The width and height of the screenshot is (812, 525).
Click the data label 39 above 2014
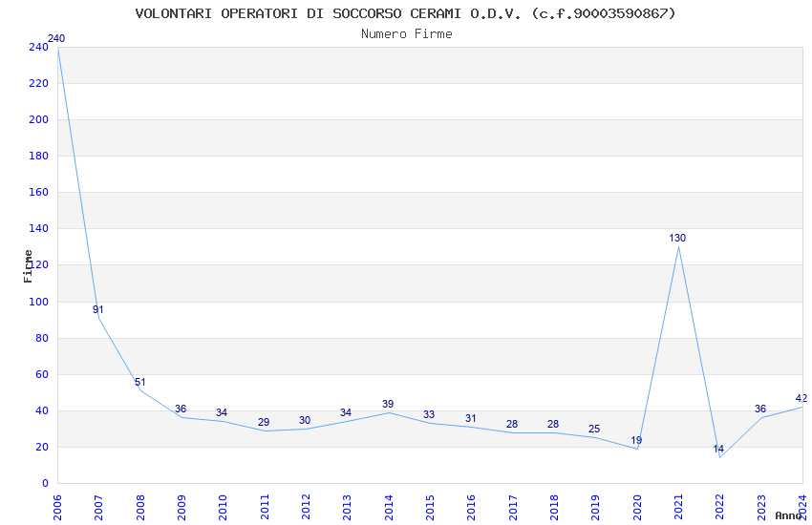(x=388, y=404)
